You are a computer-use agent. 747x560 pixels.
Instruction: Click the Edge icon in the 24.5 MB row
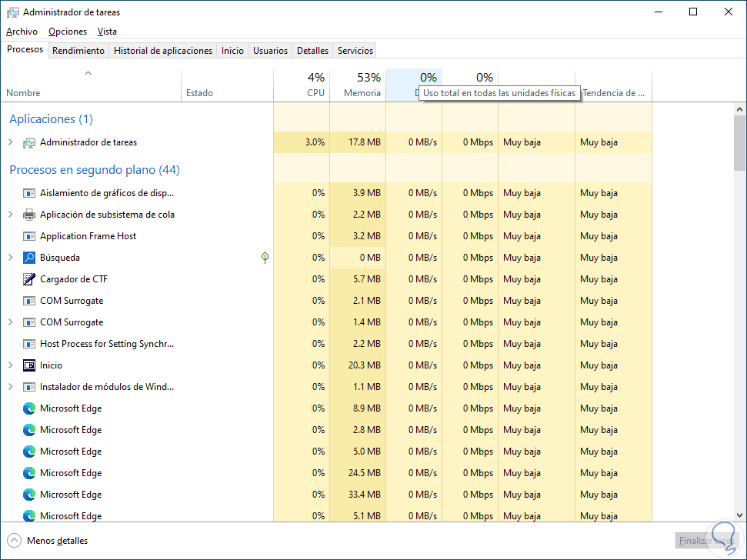(x=29, y=473)
